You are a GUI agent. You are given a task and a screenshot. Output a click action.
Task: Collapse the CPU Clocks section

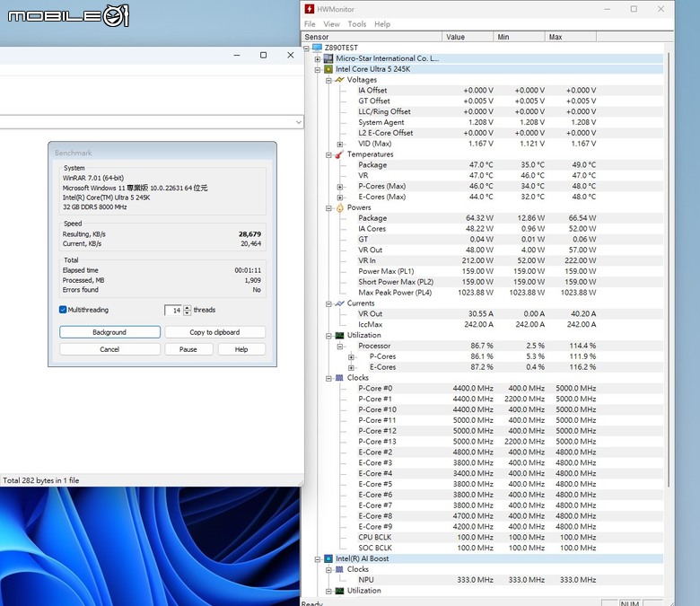click(x=328, y=378)
